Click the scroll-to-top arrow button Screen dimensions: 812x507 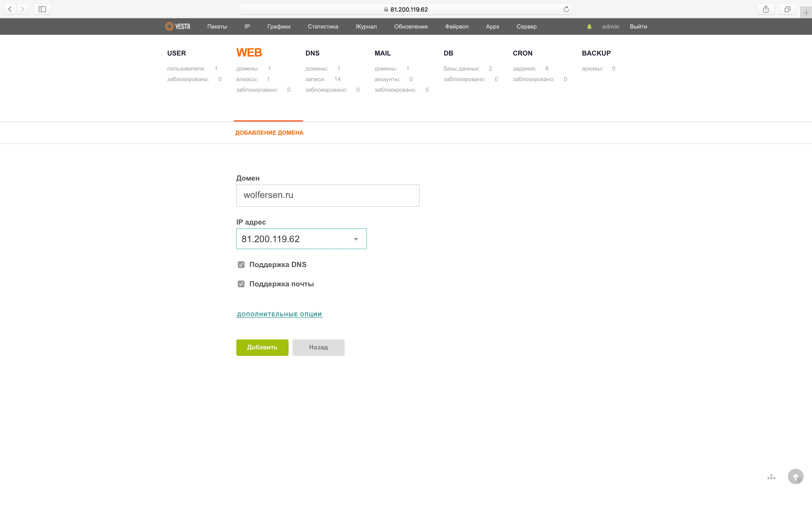(795, 477)
